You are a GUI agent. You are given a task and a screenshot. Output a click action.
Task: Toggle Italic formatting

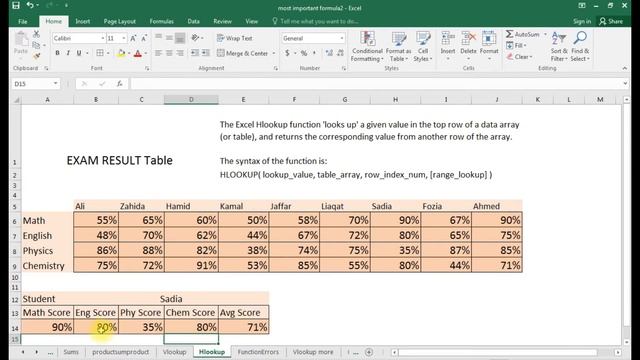pos(68,53)
